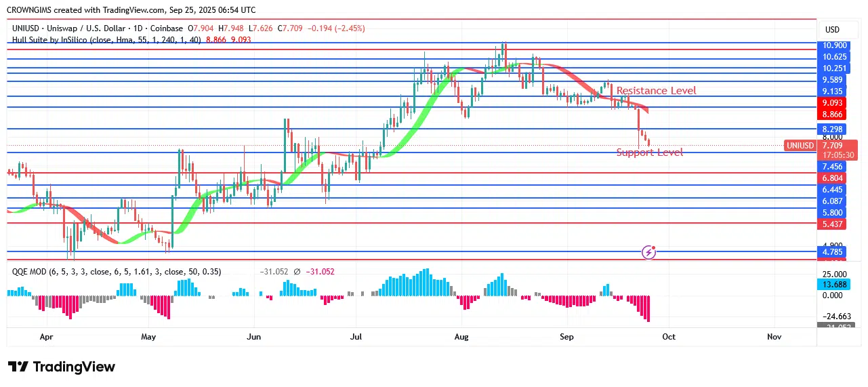
Task: Click the change −0.194 (−2.45%) value
Action: (336, 28)
